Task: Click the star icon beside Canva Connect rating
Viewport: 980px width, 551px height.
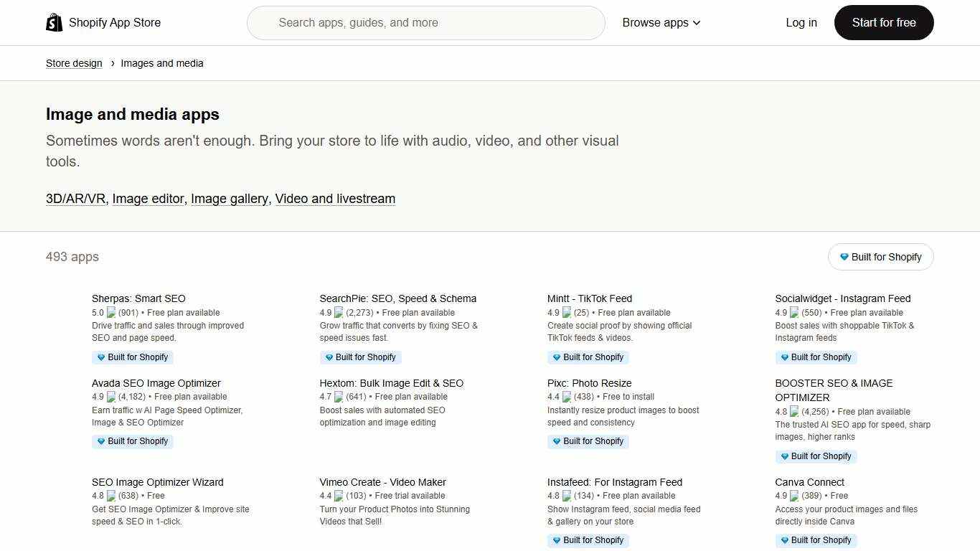Action: [x=794, y=495]
